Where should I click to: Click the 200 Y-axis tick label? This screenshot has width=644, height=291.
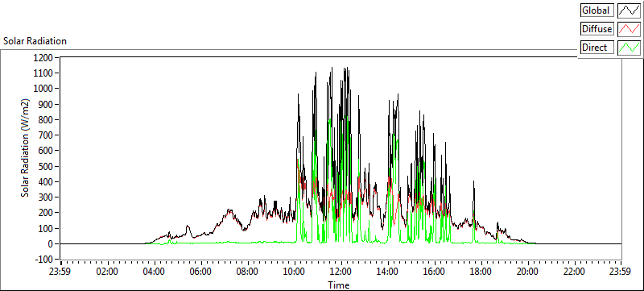pos(47,213)
